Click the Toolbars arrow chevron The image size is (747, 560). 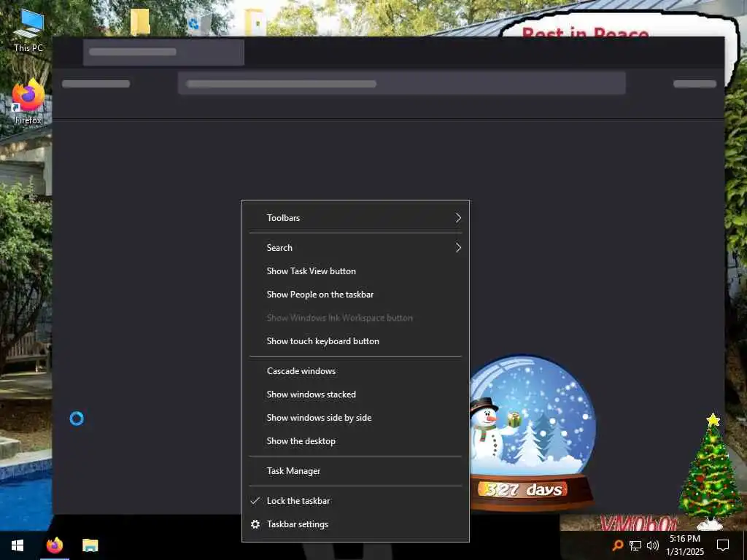coord(458,217)
